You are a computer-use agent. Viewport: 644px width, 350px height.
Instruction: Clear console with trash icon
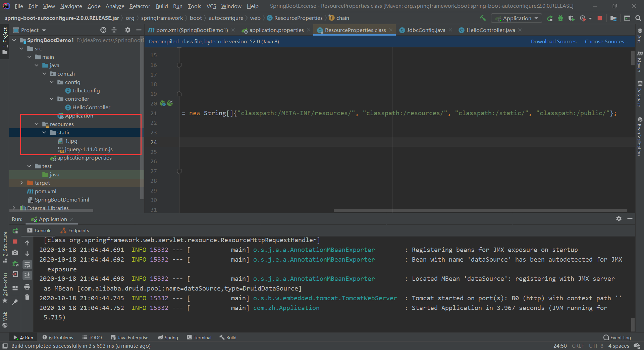click(x=27, y=297)
